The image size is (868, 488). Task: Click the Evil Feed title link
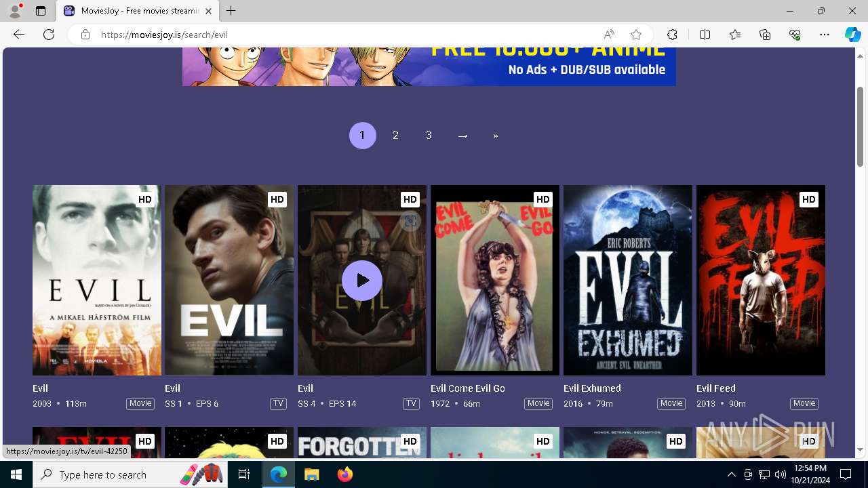[x=716, y=388]
